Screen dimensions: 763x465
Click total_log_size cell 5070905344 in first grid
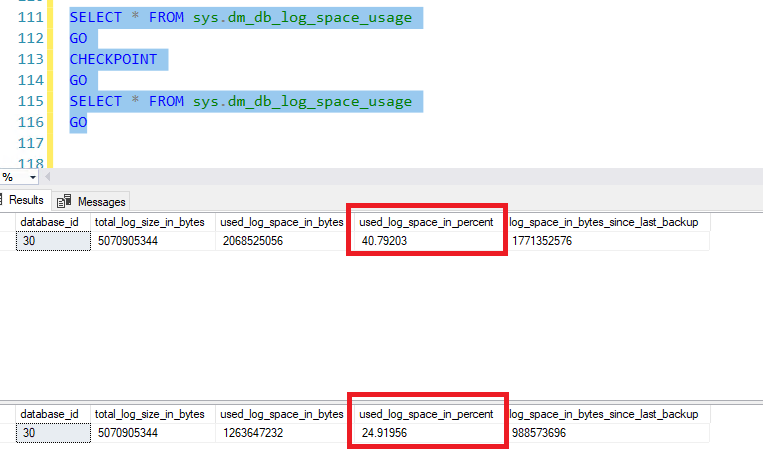click(127, 241)
